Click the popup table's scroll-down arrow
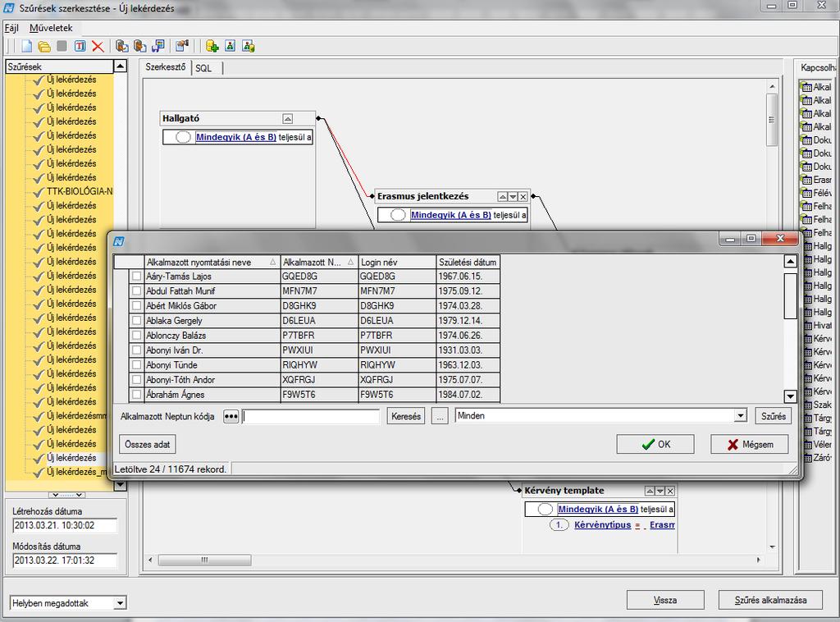 pos(790,396)
